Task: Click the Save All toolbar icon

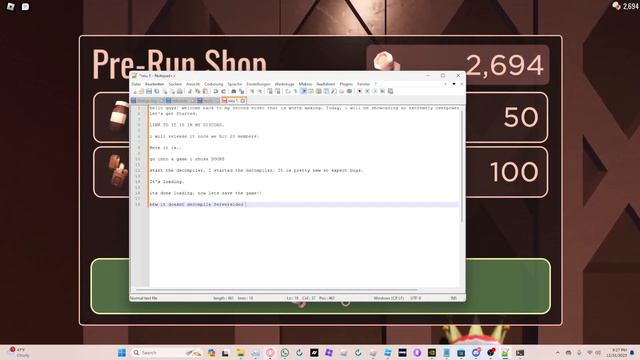Action: tap(156, 91)
